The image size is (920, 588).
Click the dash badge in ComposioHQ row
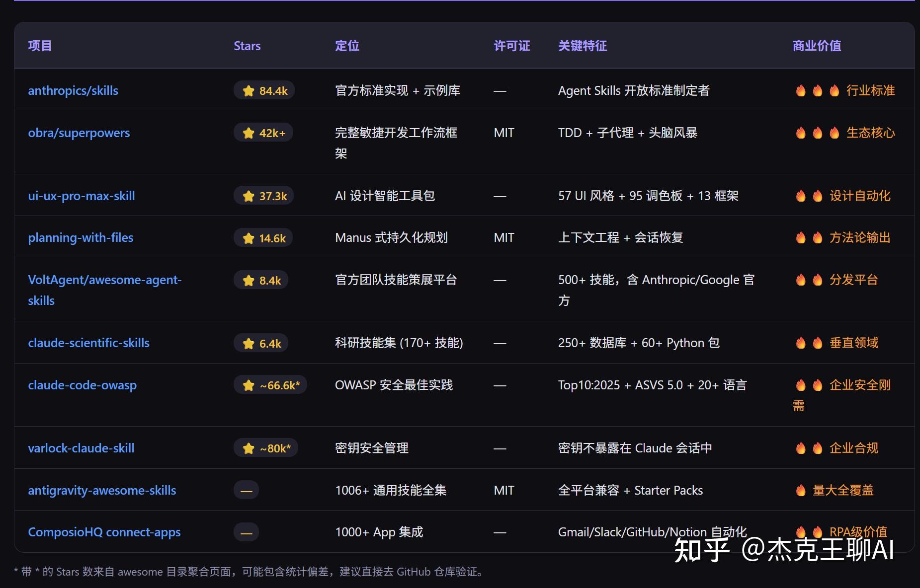(246, 532)
